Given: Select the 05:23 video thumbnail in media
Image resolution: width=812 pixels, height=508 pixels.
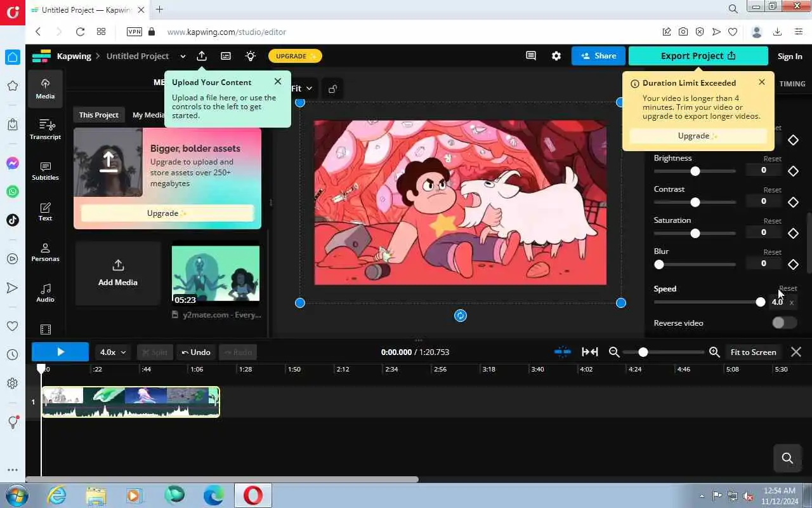Looking at the screenshot, I should pyautogui.click(x=216, y=275).
